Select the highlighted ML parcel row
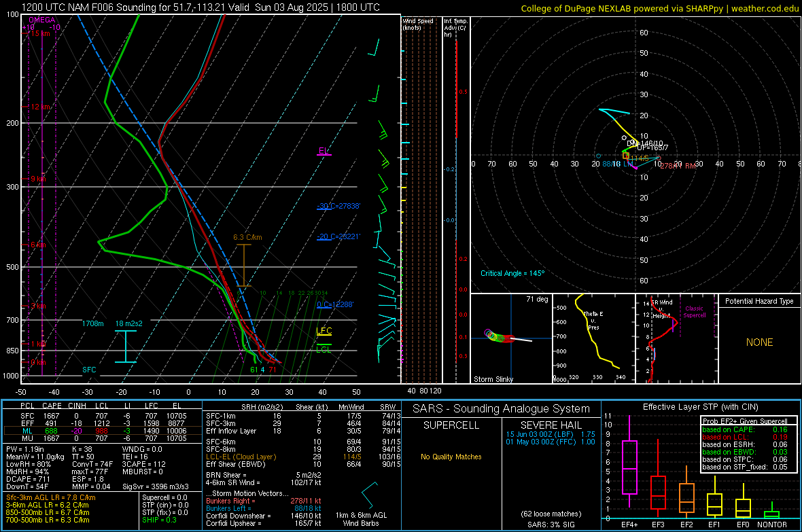 point(103,431)
